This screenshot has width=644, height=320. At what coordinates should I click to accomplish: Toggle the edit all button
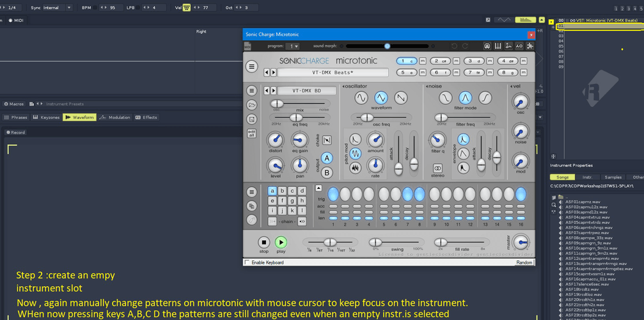click(251, 134)
